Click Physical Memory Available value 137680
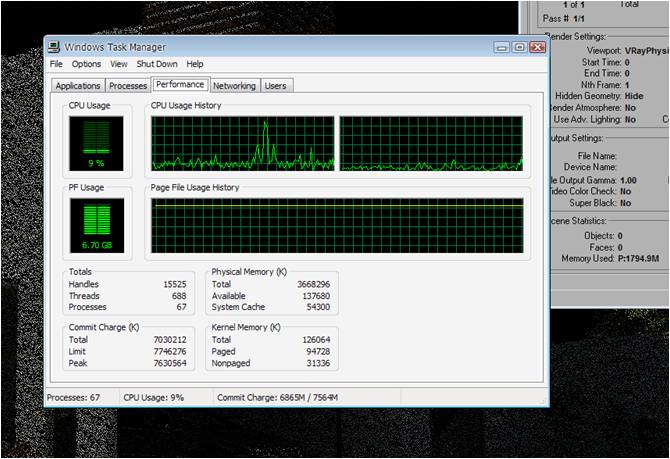This screenshot has height=459, width=670. pyautogui.click(x=316, y=296)
